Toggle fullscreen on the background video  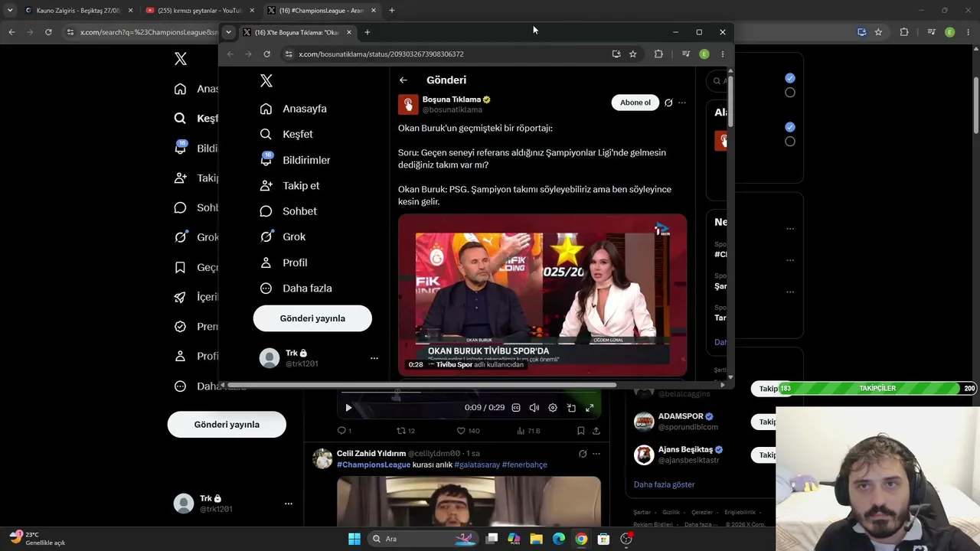point(590,408)
